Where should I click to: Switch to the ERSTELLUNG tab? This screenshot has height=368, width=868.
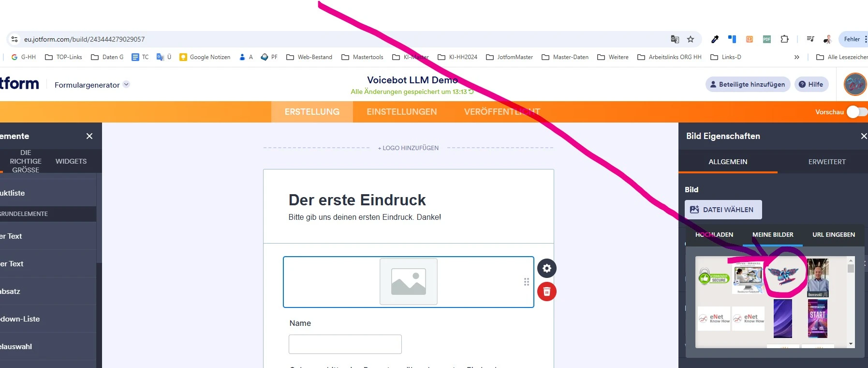click(312, 112)
